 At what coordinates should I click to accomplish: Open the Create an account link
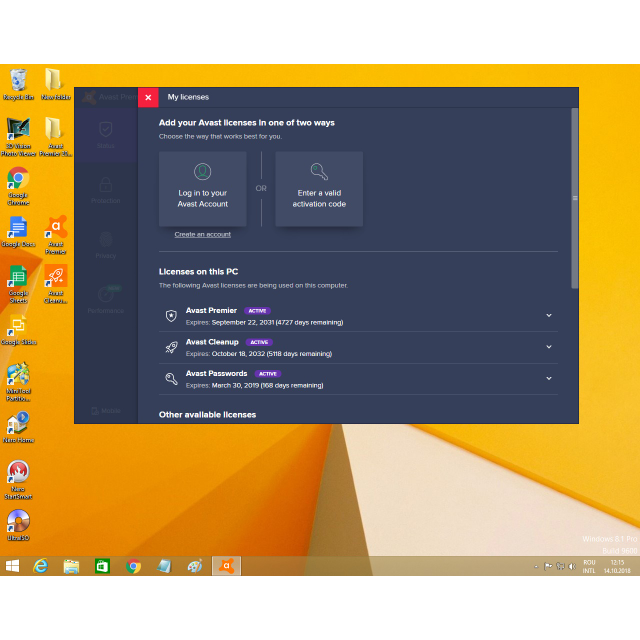click(202, 234)
